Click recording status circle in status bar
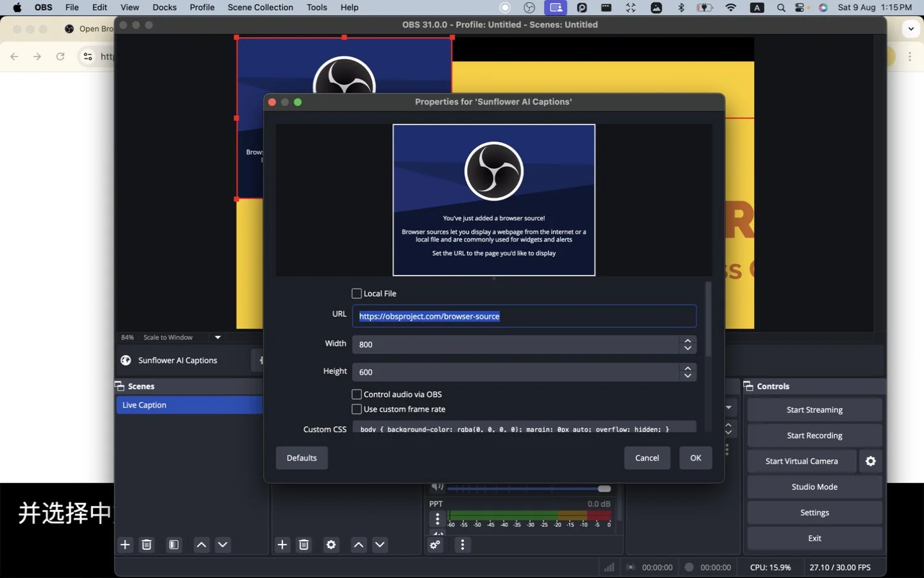 pos(689,567)
